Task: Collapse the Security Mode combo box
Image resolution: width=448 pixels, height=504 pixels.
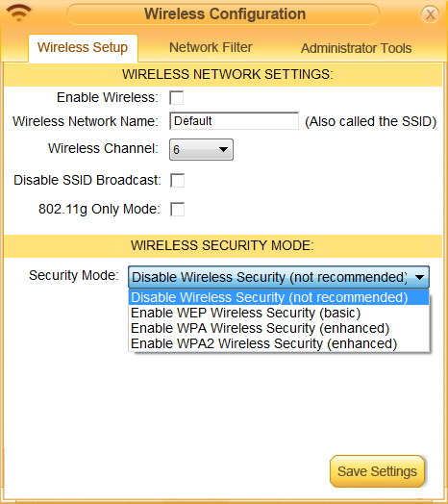Action: (x=278, y=277)
